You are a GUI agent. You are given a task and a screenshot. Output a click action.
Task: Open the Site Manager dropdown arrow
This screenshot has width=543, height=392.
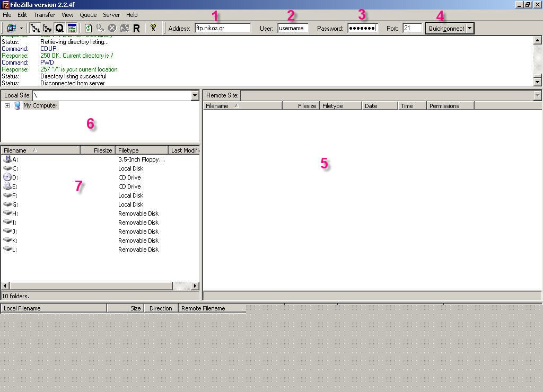click(21, 28)
